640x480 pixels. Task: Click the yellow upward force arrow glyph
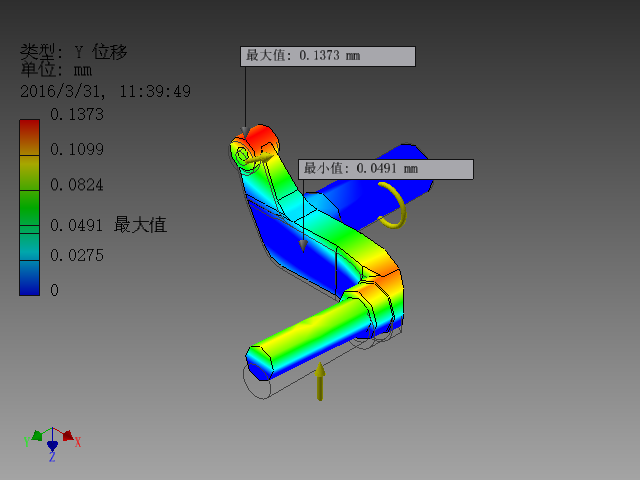click(320, 381)
